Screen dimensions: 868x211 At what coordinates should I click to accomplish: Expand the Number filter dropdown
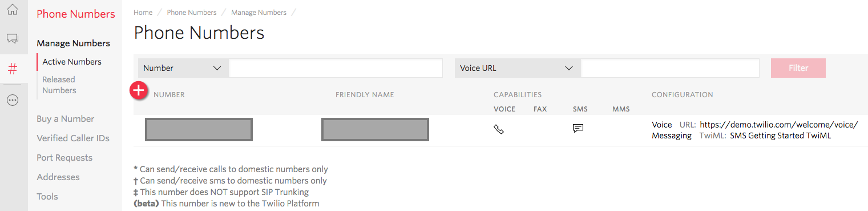click(183, 68)
